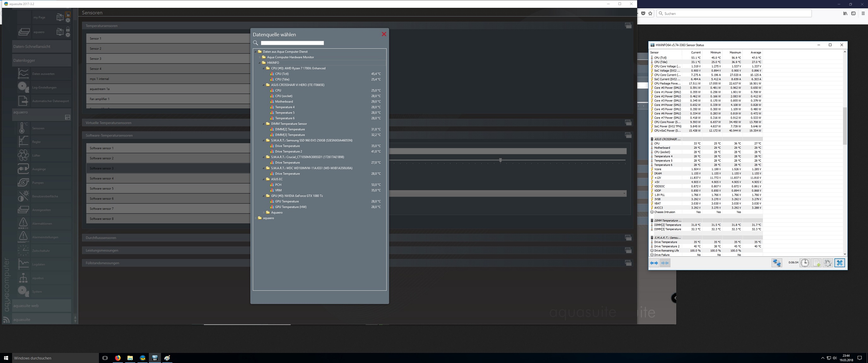Select CPU (Tdie) temperature source

coord(282,79)
